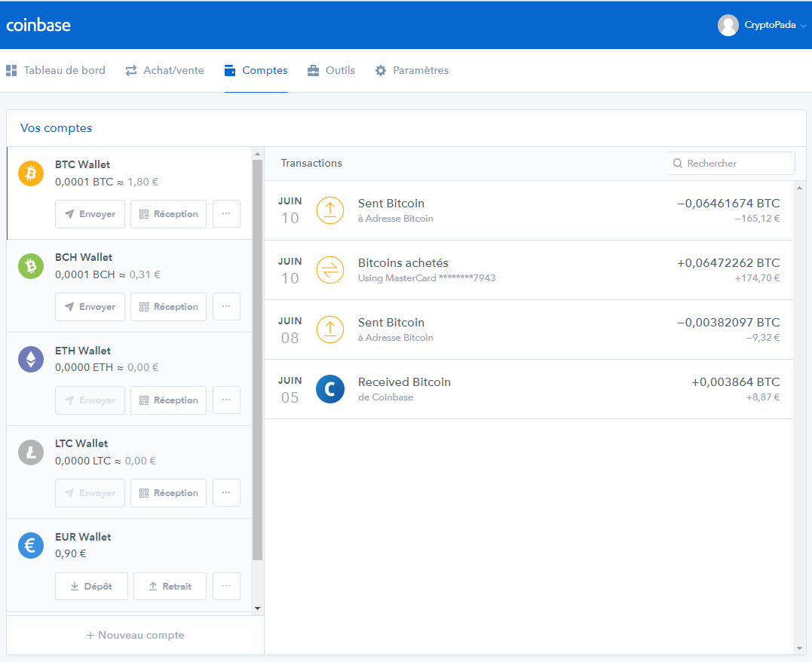Click the Euro wallet icon

31,545
